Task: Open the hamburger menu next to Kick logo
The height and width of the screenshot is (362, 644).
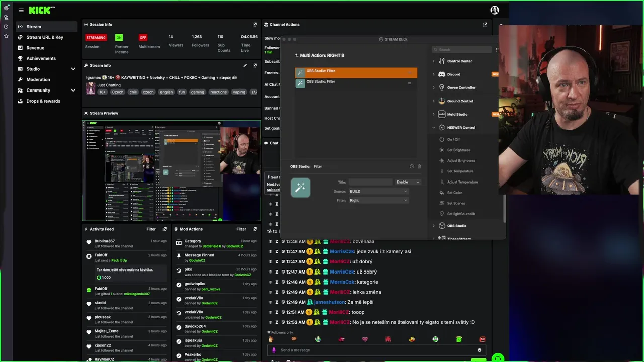Action: click(21, 10)
